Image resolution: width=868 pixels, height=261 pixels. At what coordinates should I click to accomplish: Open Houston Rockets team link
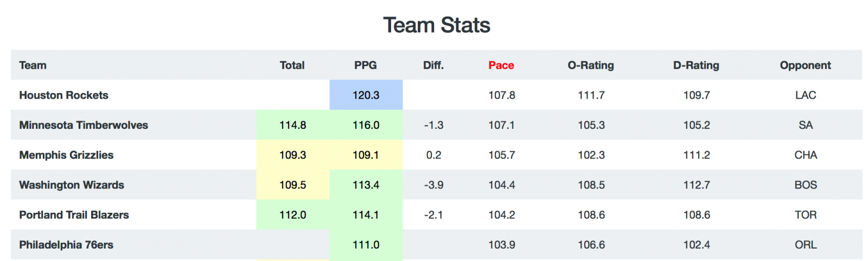coord(63,95)
